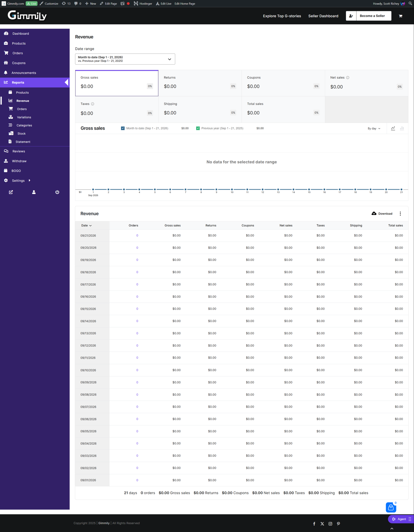Click the Net sales info icon

[x=348, y=78]
